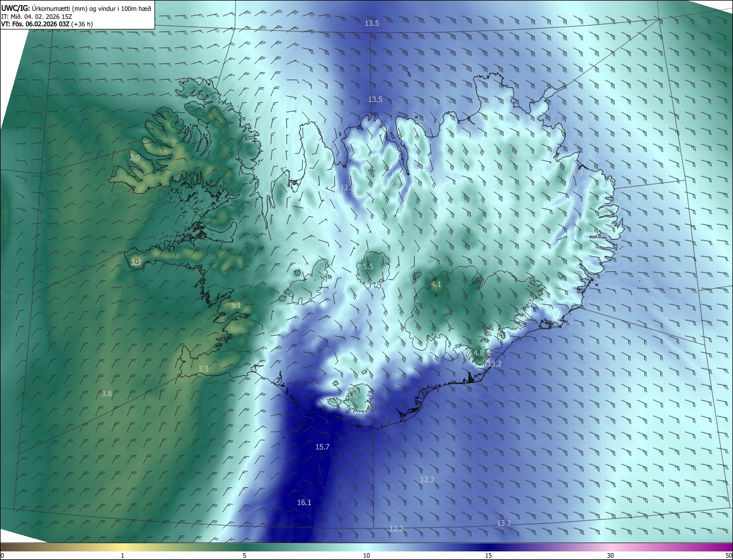Click the 12.2 value right of 16.1
This screenshot has height=560, width=733.
396,529
